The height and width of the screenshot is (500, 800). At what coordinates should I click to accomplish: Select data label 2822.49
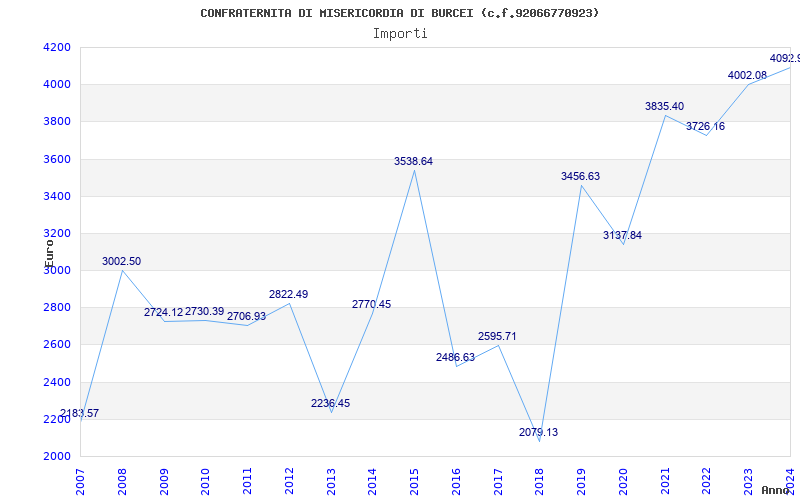[289, 294]
